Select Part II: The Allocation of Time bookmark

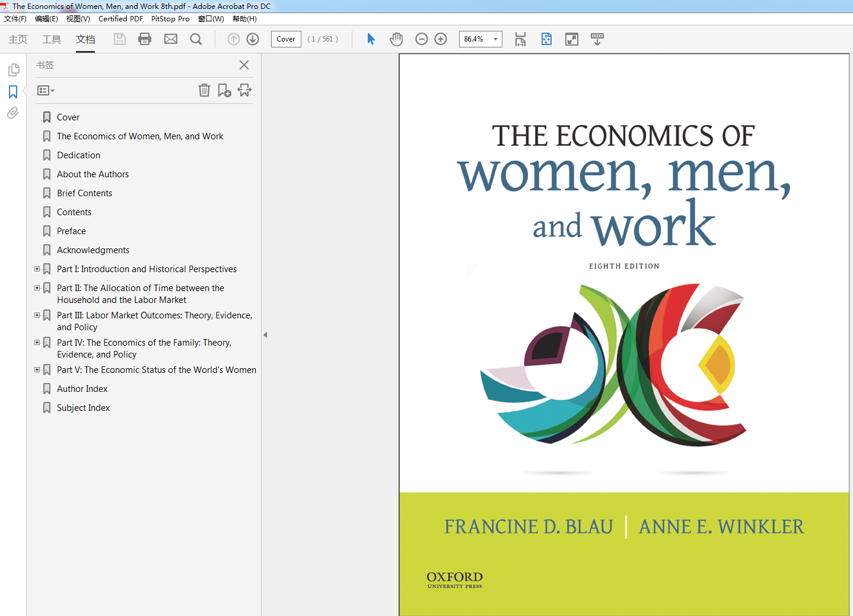pos(141,294)
